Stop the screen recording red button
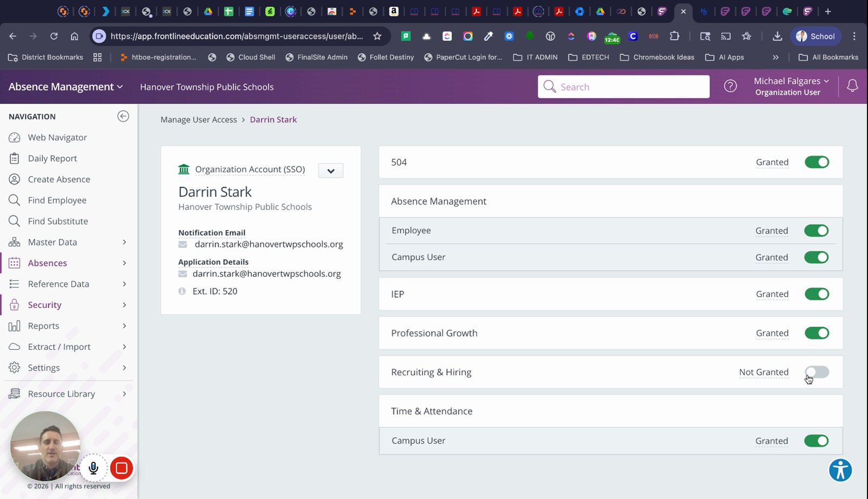This screenshot has width=868, height=499. pyautogui.click(x=122, y=468)
